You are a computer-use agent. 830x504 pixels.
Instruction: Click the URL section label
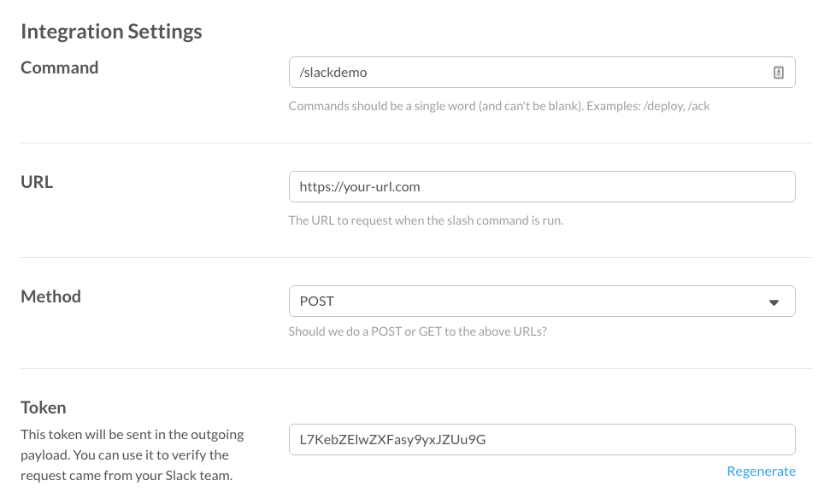click(37, 182)
